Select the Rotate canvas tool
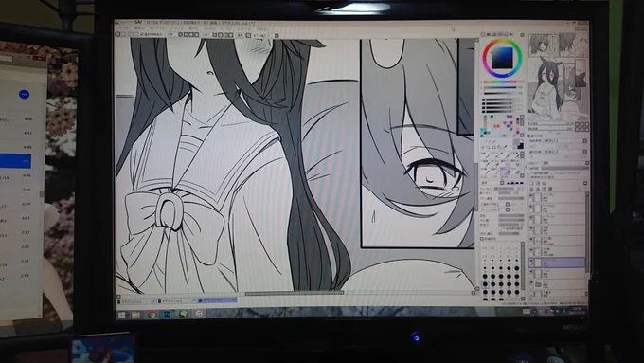 [x=494, y=147]
